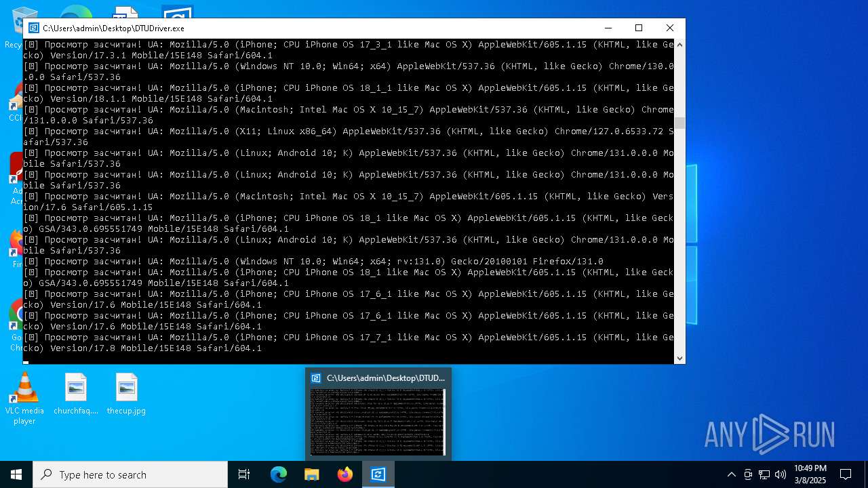This screenshot has width=868, height=488.
Task: Launch Microsoft Edge from the taskbar
Action: pos(279,474)
